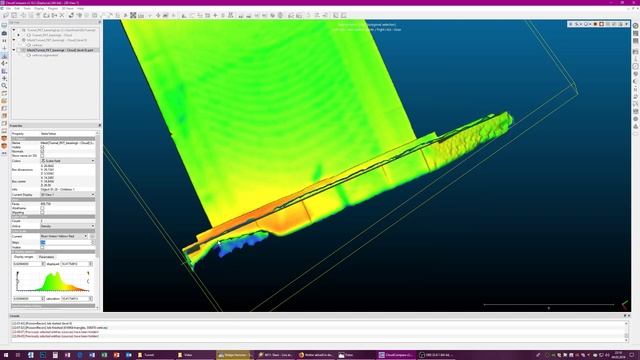Expand the Tunnel_PHT_basemap - Cloud child item

(x=19, y=35)
